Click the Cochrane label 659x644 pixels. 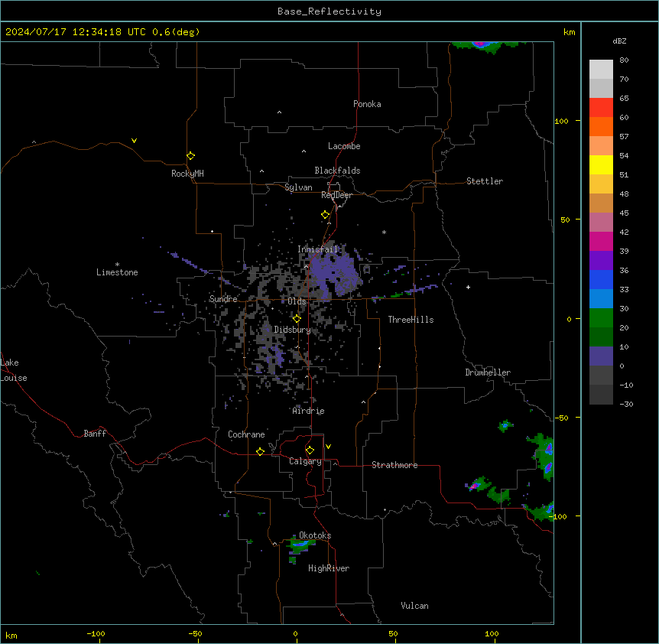pos(246,434)
